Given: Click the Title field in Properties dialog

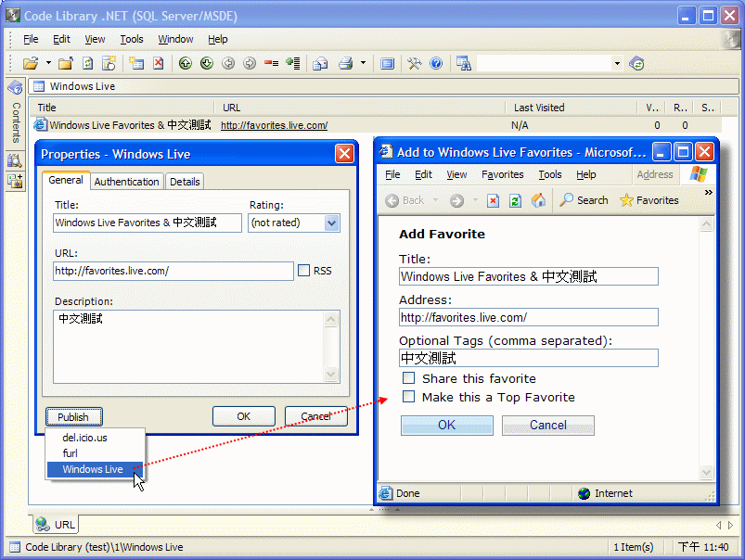Looking at the screenshot, I should 148,223.
